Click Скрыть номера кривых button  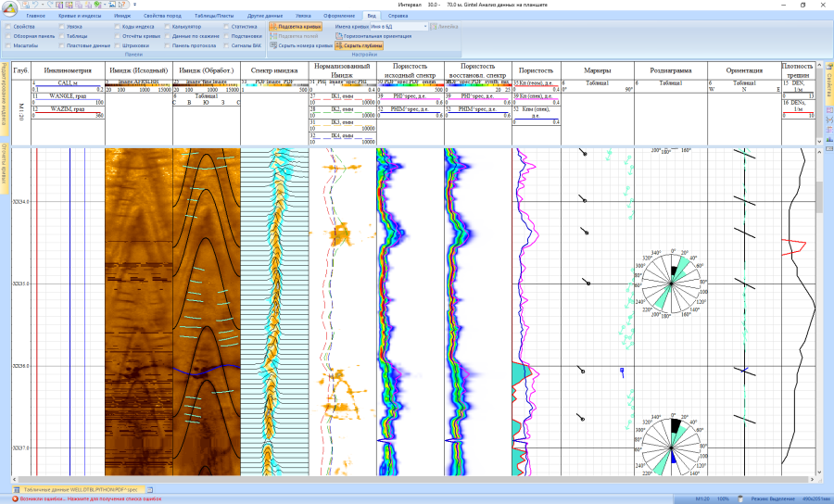pos(301,45)
